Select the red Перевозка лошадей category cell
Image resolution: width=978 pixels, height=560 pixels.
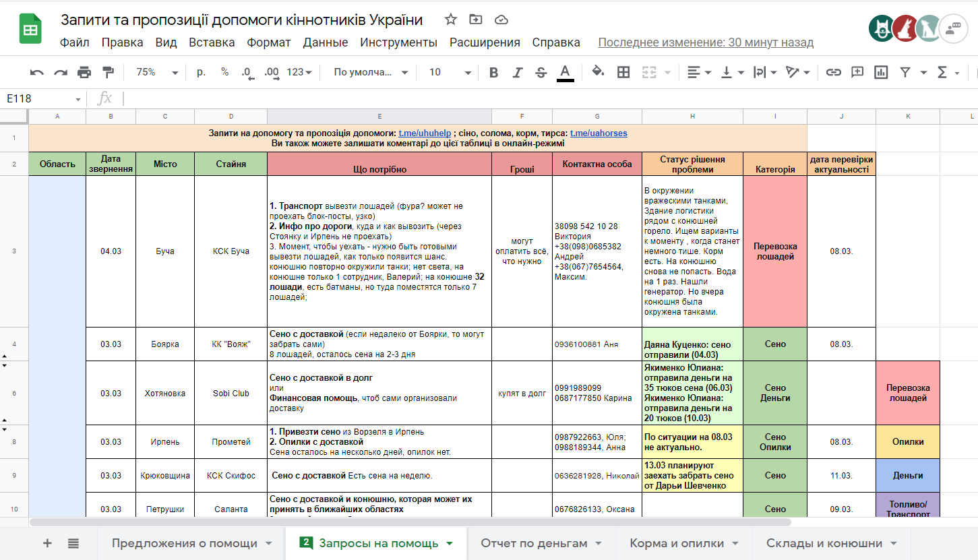pos(775,251)
